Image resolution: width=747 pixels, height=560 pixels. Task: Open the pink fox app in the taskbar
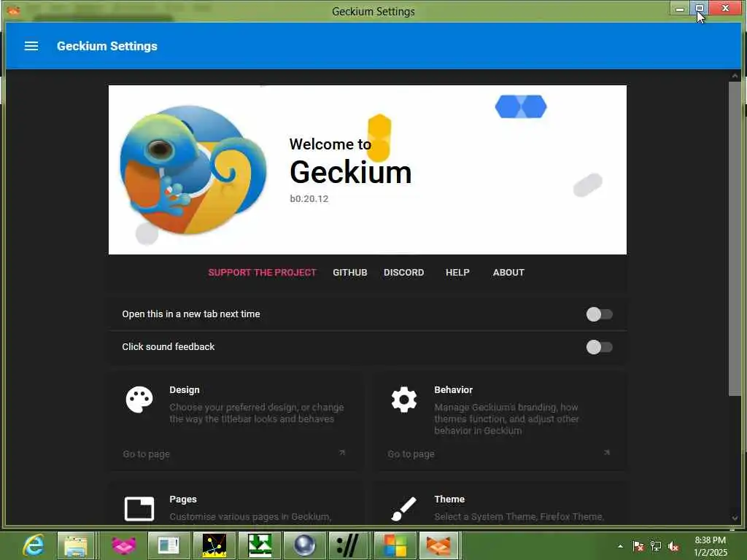[124, 545]
